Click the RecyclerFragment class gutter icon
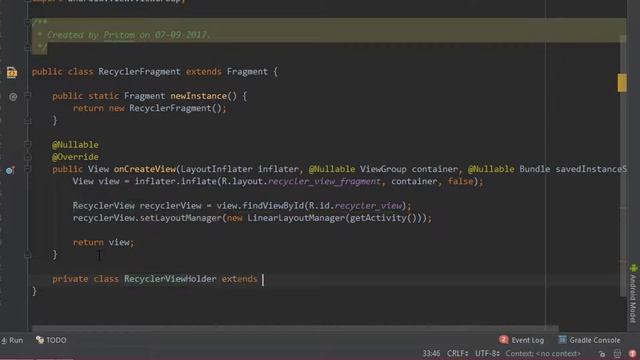 pos(12,72)
